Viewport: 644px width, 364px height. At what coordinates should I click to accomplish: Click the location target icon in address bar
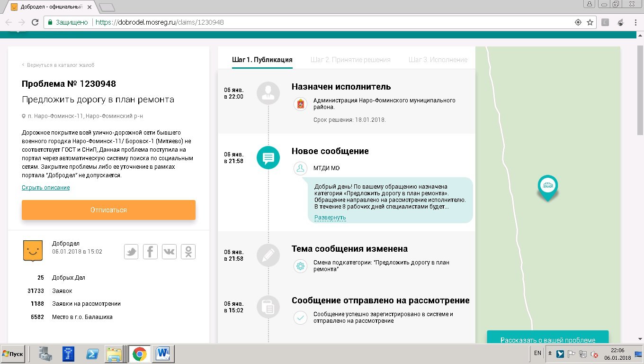[x=578, y=22]
